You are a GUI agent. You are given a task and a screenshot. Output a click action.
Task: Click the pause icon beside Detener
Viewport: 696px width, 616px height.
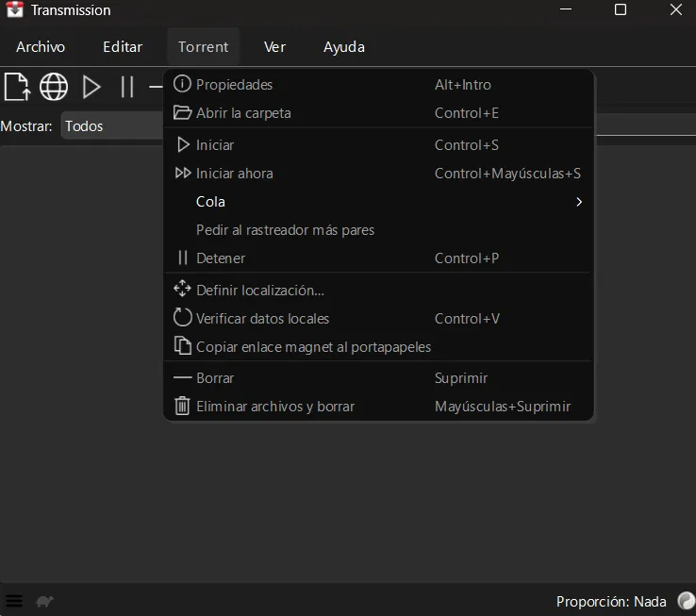[x=182, y=258]
